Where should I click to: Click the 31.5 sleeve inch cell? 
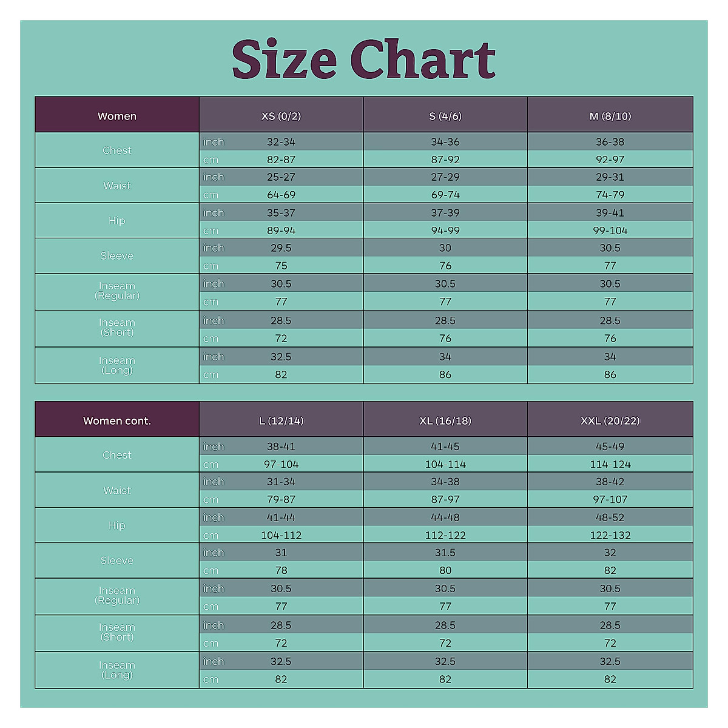pos(445,553)
